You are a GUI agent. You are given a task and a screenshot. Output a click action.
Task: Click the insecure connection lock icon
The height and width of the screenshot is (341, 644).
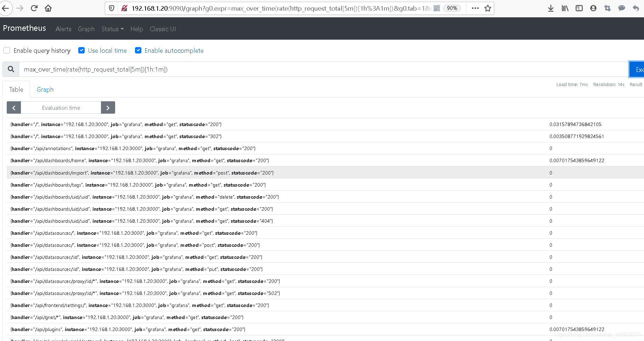pos(124,8)
